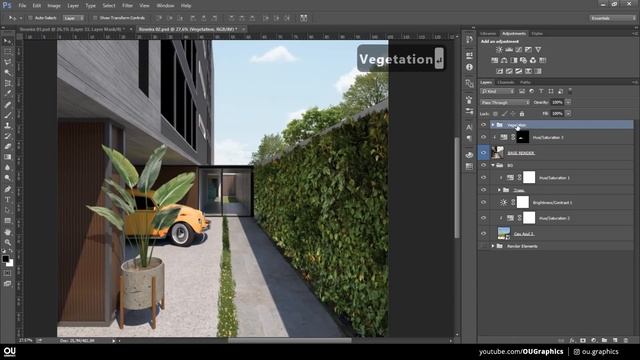Add a Brightness/Contrast adjustment from Adjustments panel
Viewport: 640px width, 360px height.
(499, 49)
